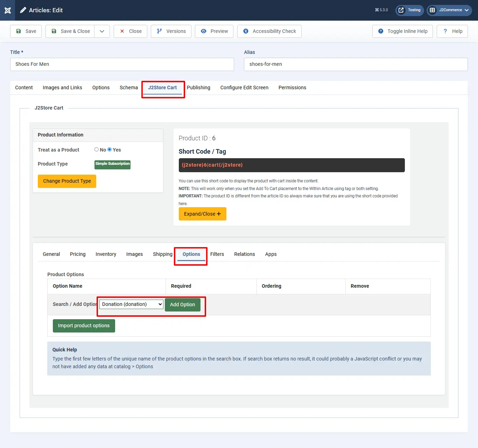This screenshot has height=448, width=478.
Task: Click the Joomla logo icon
Action: point(8,10)
